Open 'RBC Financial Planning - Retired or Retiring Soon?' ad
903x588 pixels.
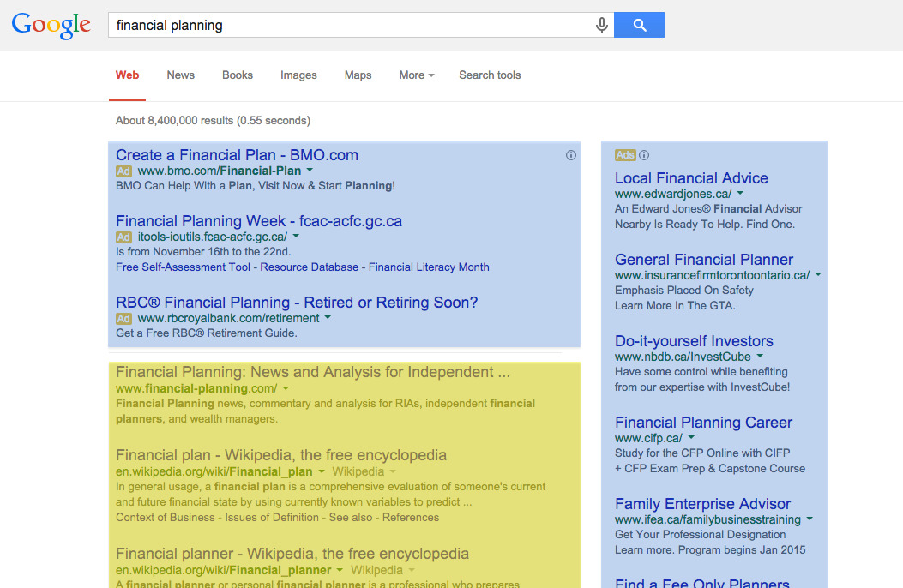(297, 303)
